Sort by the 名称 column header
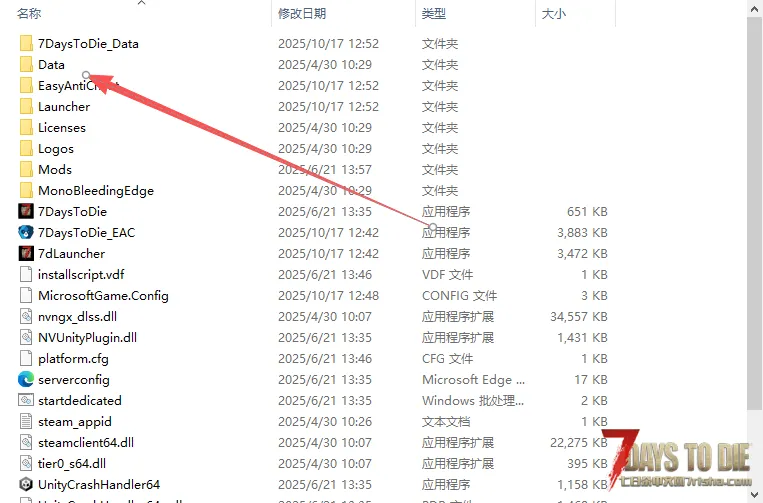 tap(30, 13)
